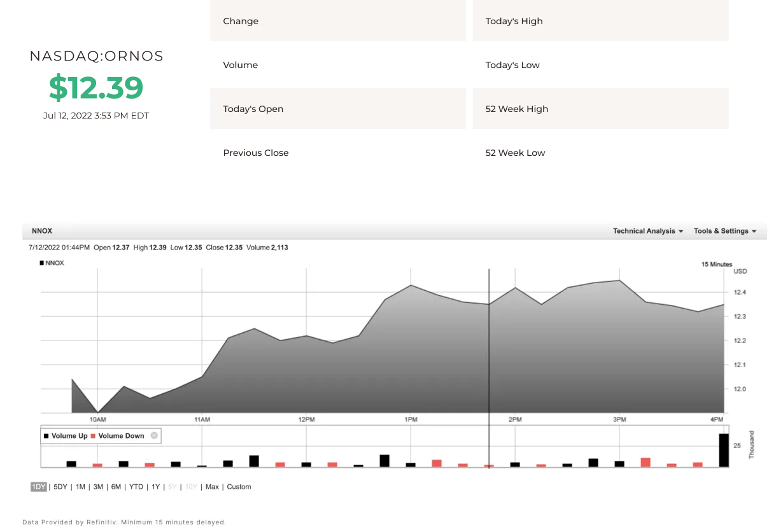Image resolution: width=783 pixels, height=532 pixels.
Task: Click the Today's High row label
Action: pos(514,21)
